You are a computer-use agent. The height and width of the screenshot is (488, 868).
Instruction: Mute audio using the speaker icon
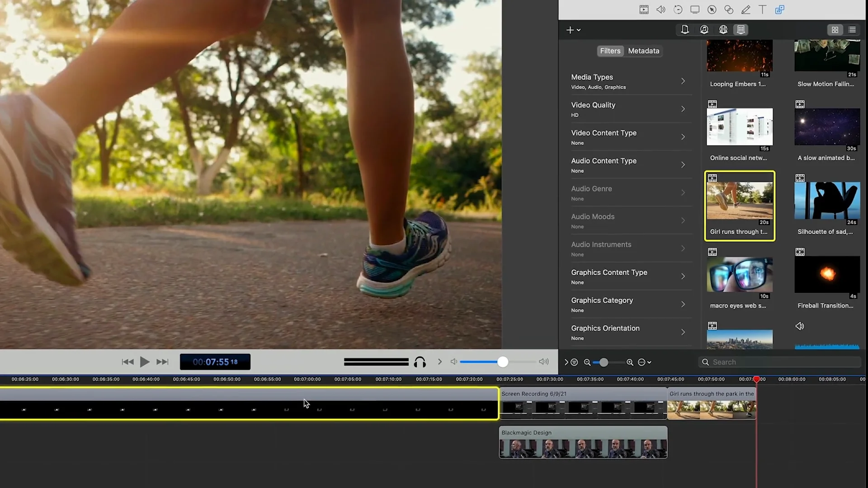(454, 361)
